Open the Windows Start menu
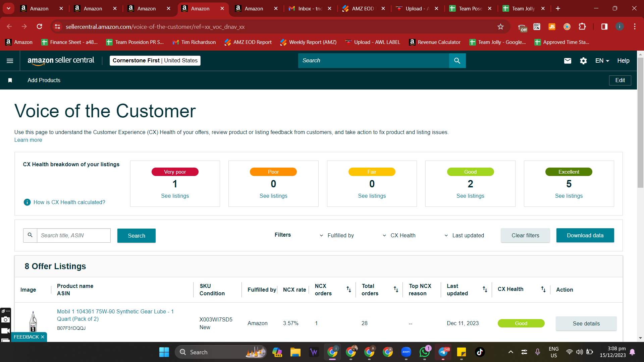Image resolution: width=644 pixels, height=362 pixels. 164,352
